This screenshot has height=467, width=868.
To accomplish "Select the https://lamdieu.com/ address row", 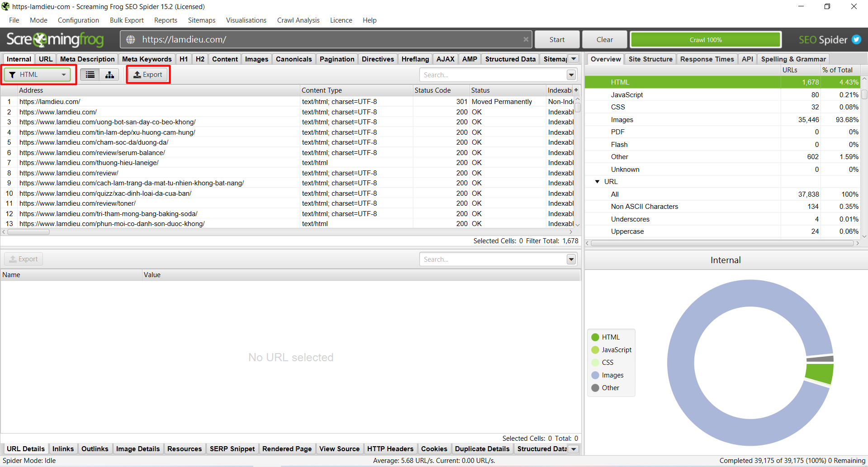I will 288,102.
